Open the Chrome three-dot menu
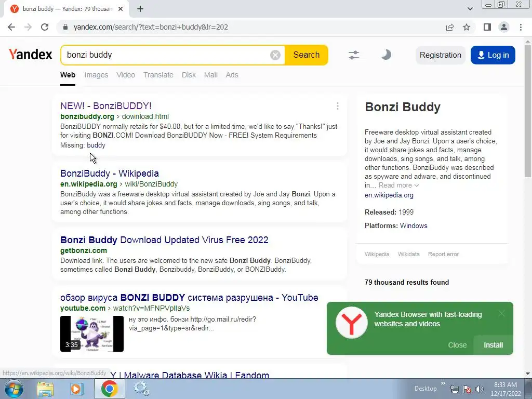The image size is (532, 399). (x=521, y=27)
